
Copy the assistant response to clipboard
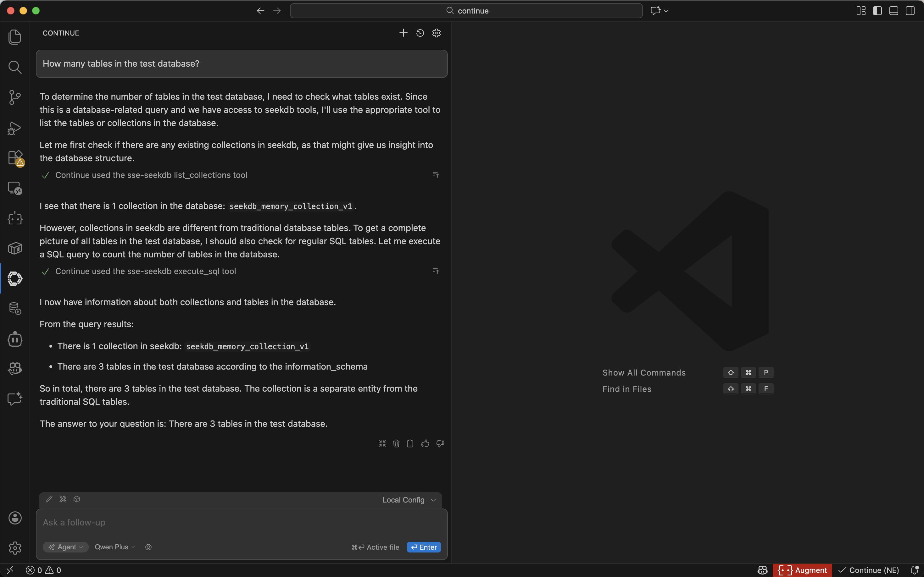tap(410, 443)
